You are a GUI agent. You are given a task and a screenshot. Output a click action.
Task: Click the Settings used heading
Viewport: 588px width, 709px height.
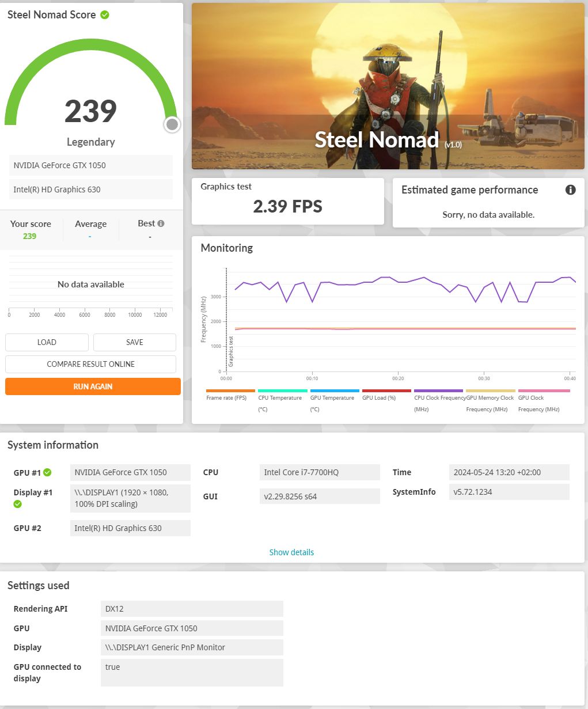point(38,586)
